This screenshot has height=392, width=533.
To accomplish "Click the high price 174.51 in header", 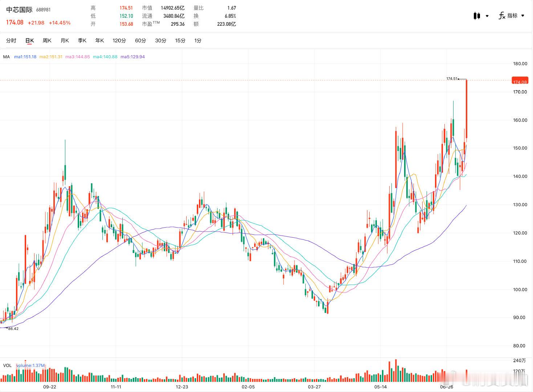I will 126,8.
